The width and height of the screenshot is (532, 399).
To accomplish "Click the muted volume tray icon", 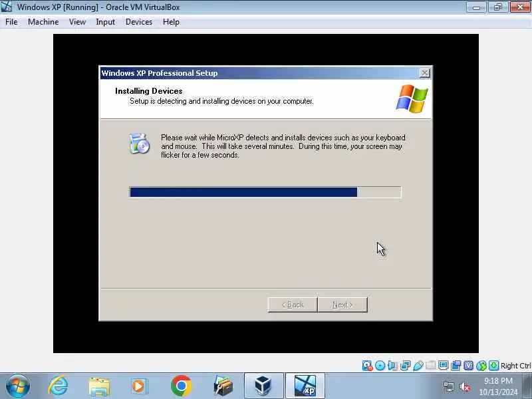I will (465, 386).
